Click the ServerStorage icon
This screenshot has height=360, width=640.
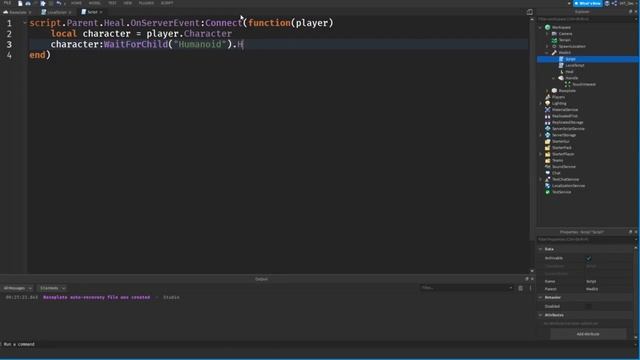pyautogui.click(x=548, y=135)
